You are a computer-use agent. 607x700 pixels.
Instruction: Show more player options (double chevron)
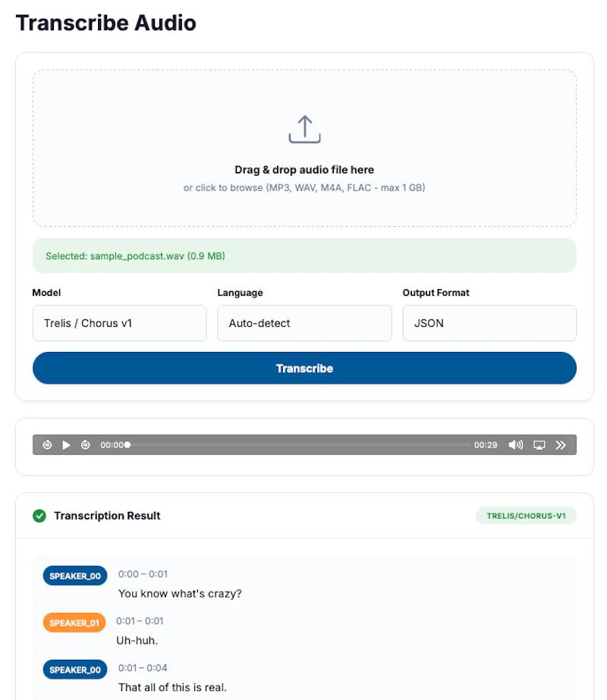[x=561, y=445]
